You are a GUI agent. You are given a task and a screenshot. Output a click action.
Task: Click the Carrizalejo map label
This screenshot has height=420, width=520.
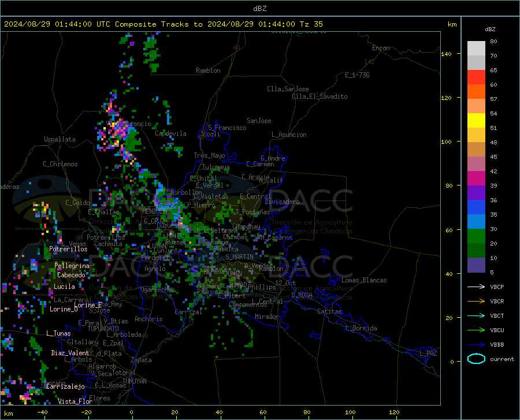pos(66,386)
